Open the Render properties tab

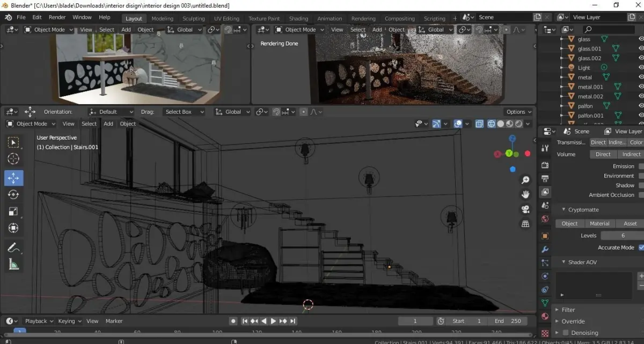pyautogui.click(x=545, y=165)
